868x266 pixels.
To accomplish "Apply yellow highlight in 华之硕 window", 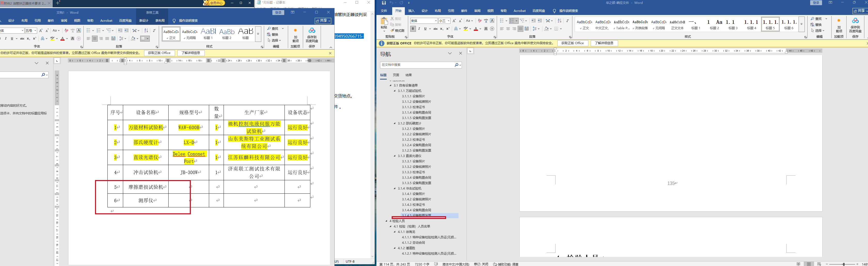I will (465, 29).
